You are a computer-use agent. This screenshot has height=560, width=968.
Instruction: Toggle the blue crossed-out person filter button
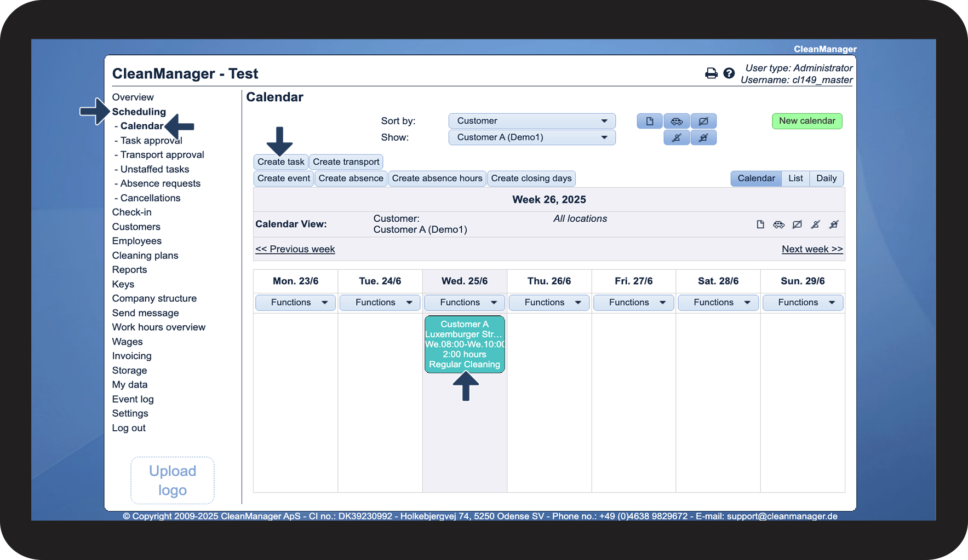point(677,138)
